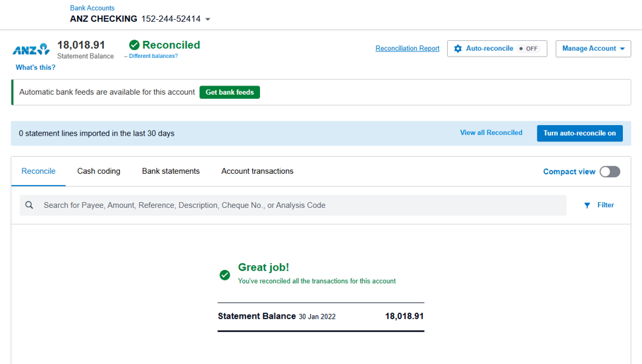
Task: Click the ANZ bank logo
Action: (31, 49)
